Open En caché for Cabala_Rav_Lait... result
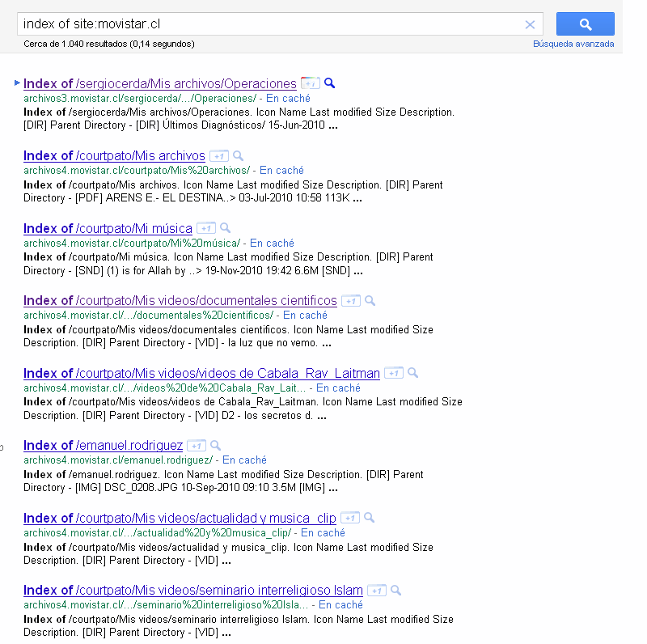647x644 pixels. click(338, 388)
